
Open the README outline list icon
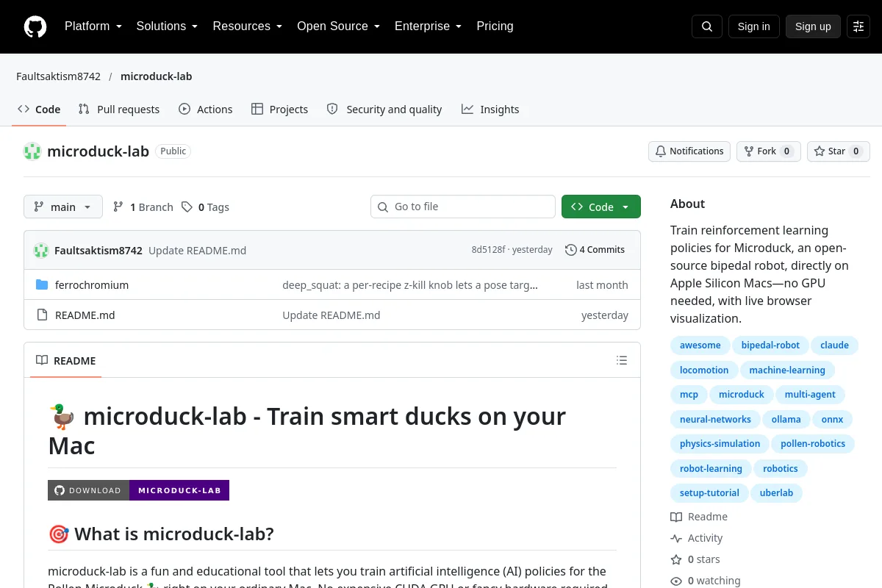622,360
